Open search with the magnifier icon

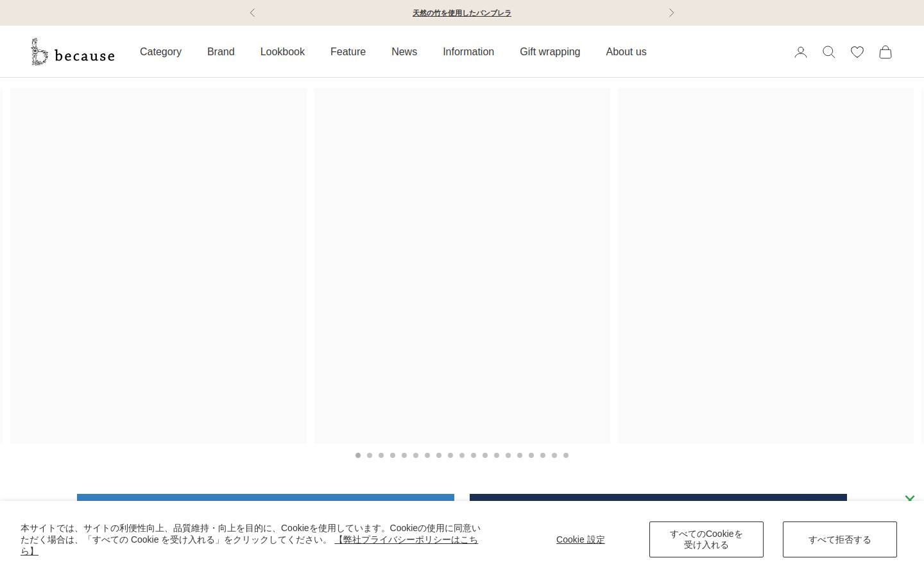click(x=829, y=52)
